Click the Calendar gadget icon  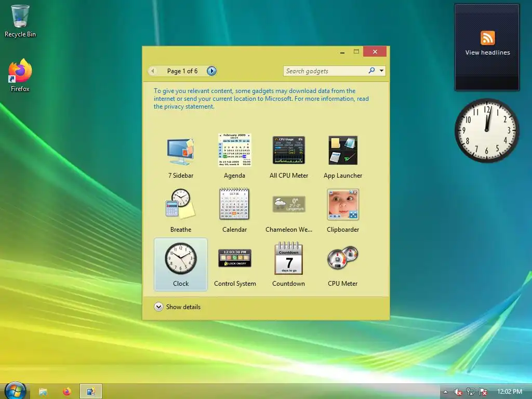coord(234,204)
